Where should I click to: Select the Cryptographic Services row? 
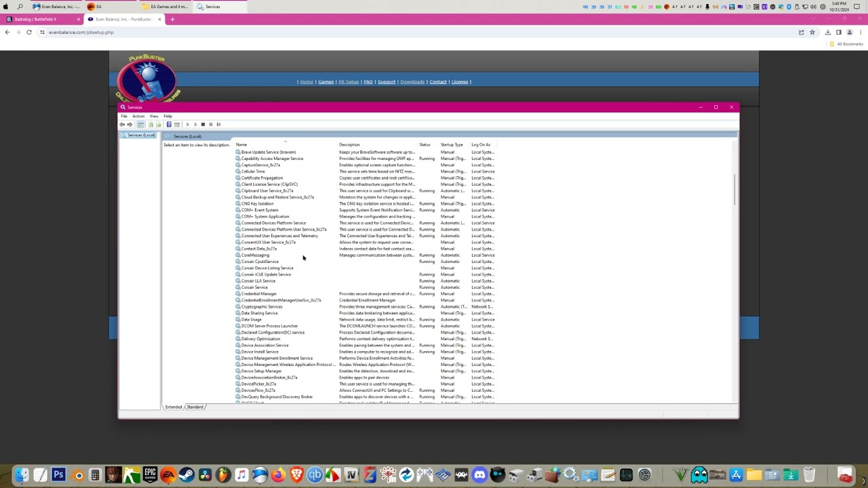366,307
